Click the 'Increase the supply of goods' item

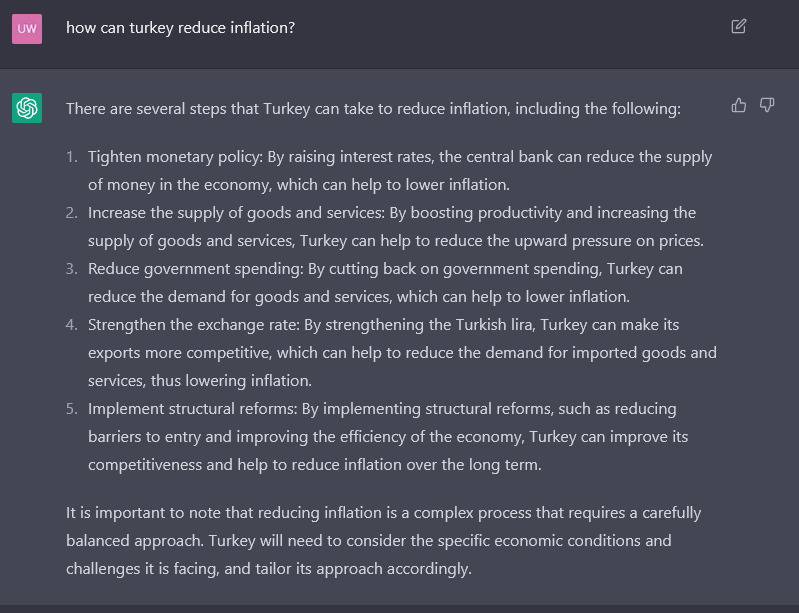click(x=396, y=226)
